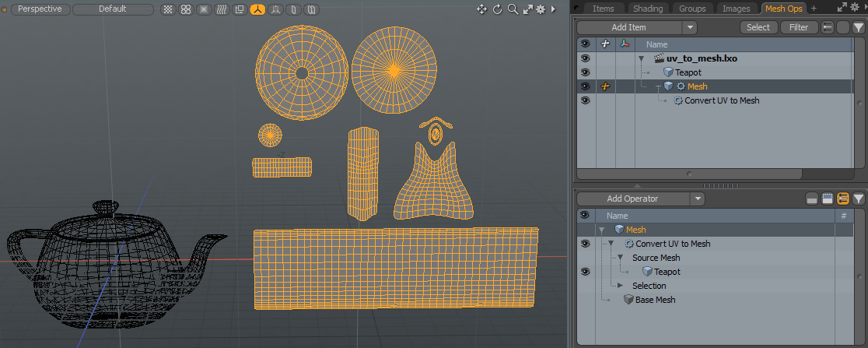Select Base Mesh in operator tree
The height and width of the screenshot is (348, 868).
[654, 300]
